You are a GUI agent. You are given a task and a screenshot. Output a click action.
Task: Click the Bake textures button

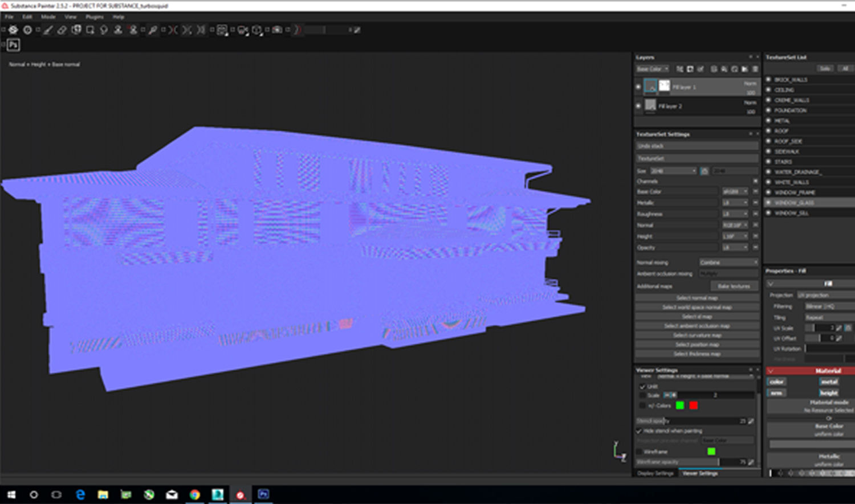click(x=734, y=286)
